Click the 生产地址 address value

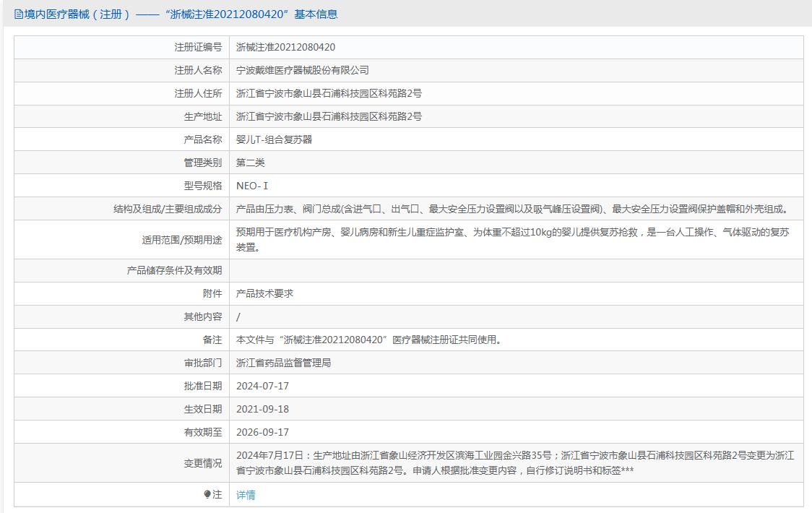coord(329,116)
